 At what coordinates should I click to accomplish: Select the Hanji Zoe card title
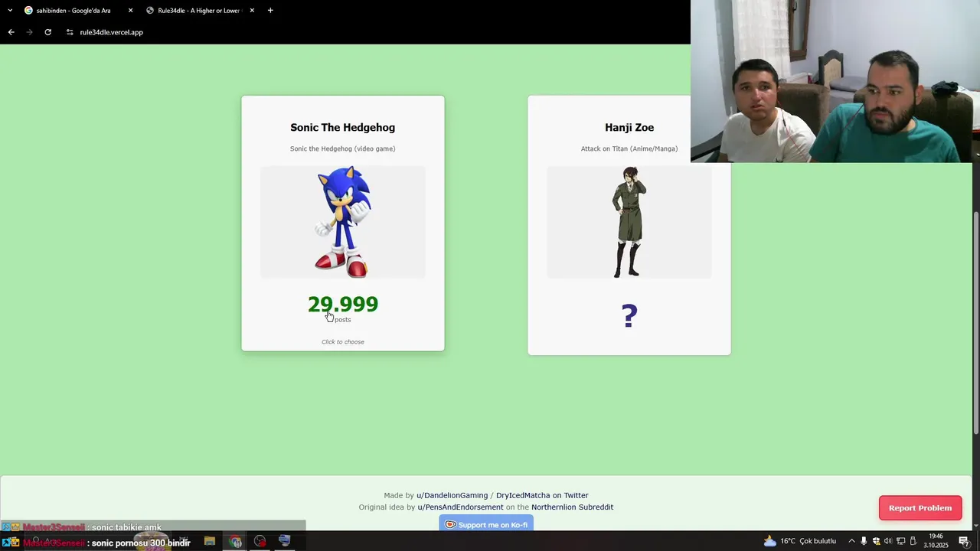[629, 127]
